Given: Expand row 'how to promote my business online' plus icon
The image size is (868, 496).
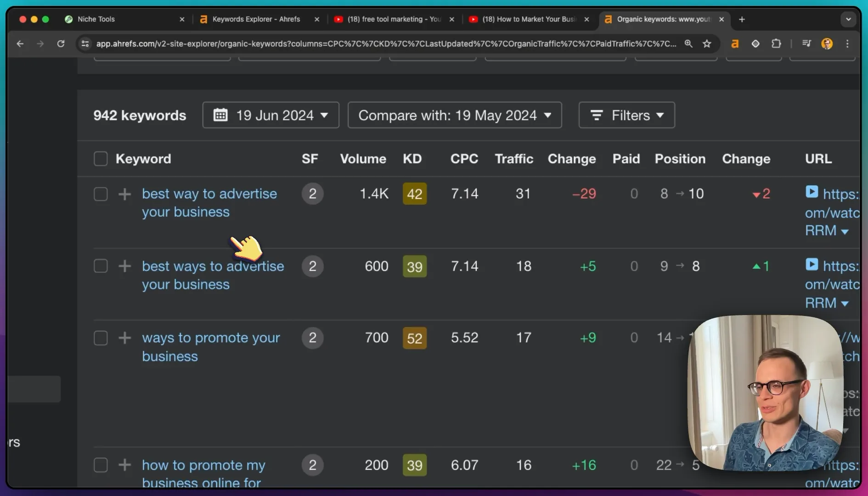Looking at the screenshot, I should (x=124, y=465).
